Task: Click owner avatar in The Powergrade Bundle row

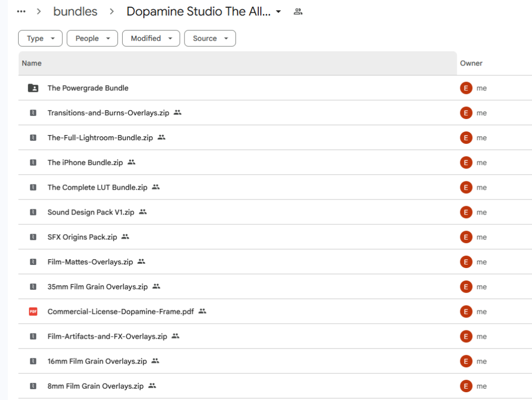Action: pyautogui.click(x=466, y=88)
